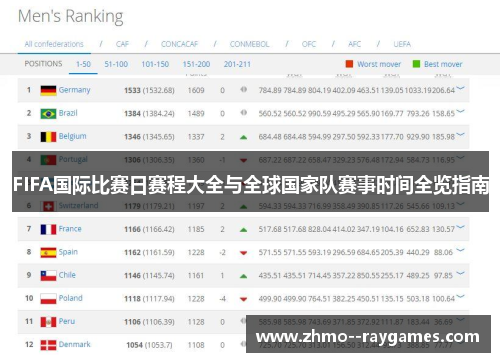Click the Poland flag icon
Screen dimensions: 500x362
point(48,299)
